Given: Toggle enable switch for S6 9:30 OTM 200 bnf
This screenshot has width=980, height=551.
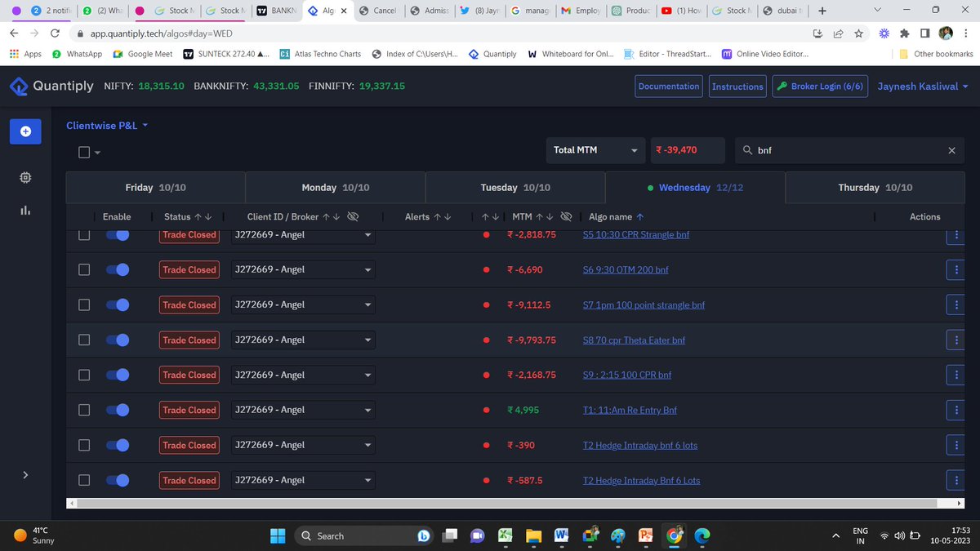Looking at the screenshot, I should click(x=118, y=269).
